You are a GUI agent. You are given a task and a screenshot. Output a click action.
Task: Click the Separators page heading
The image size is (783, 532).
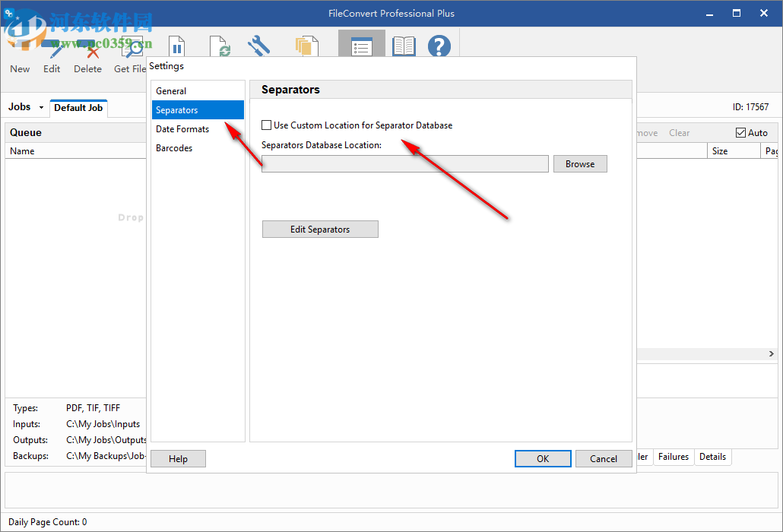(290, 90)
